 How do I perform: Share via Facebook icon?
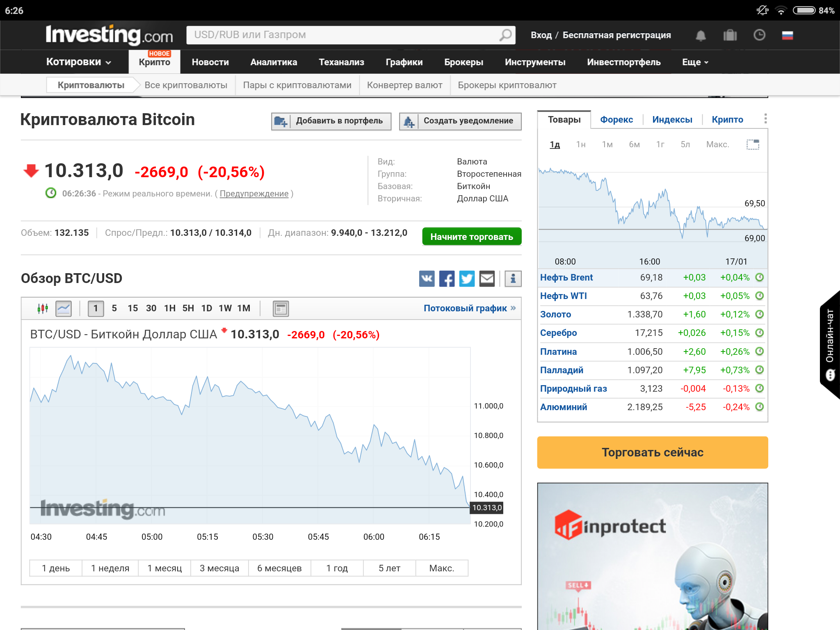[447, 279]
